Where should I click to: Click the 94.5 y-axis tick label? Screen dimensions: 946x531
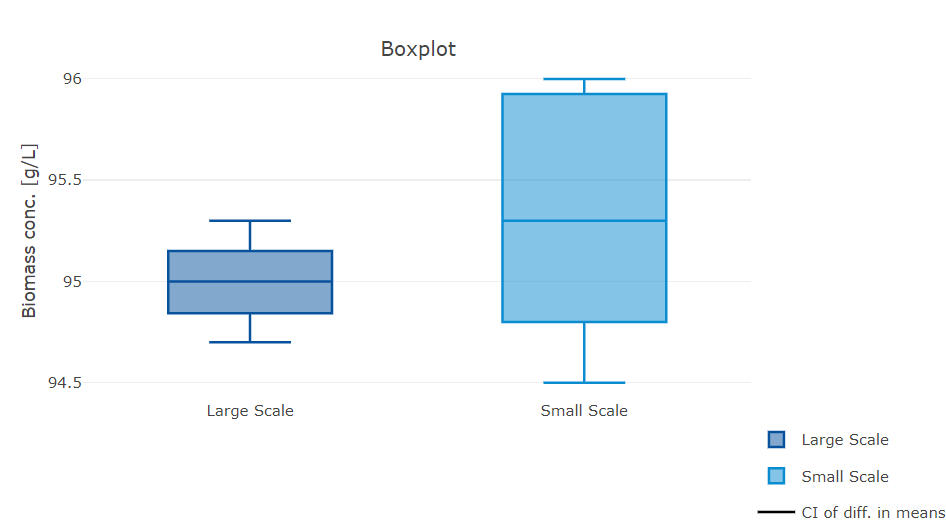(64, 383)
